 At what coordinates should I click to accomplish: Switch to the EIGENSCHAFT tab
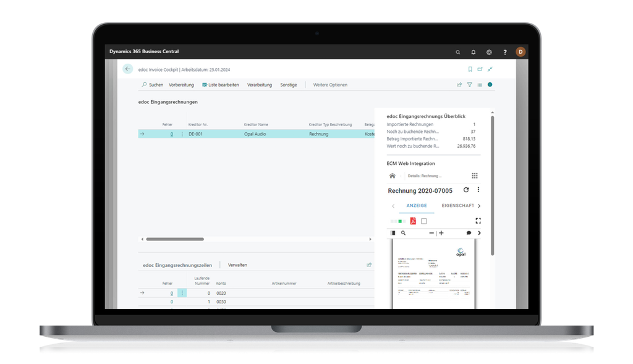[x=458, y=206]
